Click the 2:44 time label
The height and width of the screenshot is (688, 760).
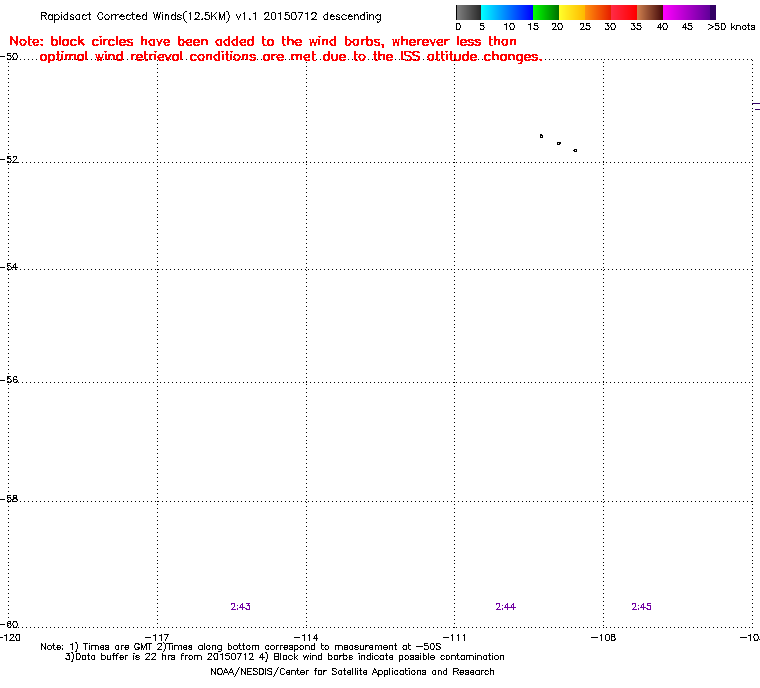pyautogui.click(x=506, y=607)
